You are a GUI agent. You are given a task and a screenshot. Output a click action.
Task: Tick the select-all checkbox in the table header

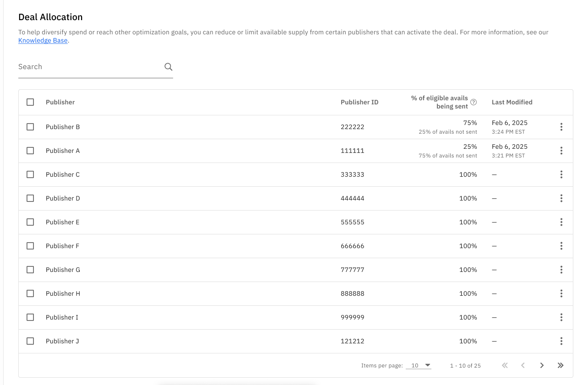coord(30,102)
